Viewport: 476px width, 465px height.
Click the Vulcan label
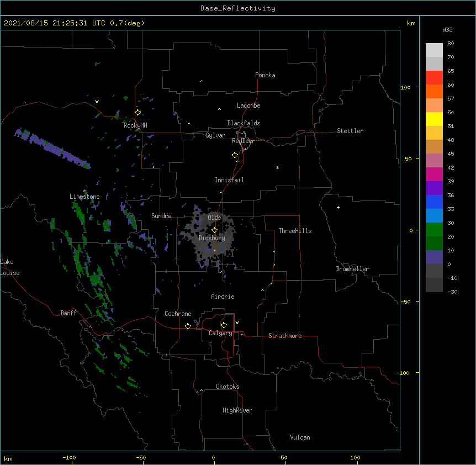(300, 437)
